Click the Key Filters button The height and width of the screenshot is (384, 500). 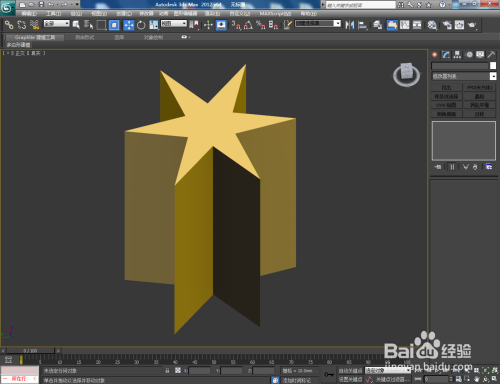pyautogui.click(x=392, y=379)
